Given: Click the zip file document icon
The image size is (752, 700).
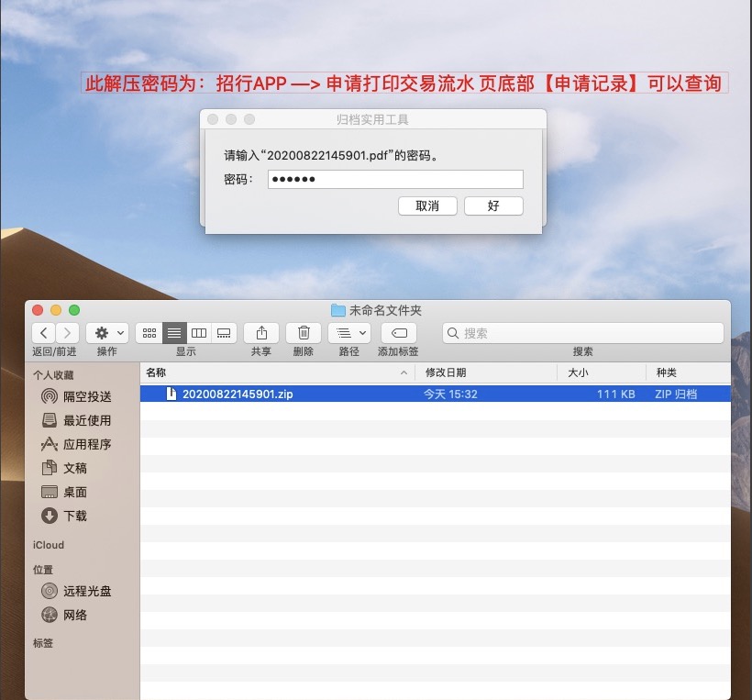Looking at the screenshot, I should [x=171, y=394].
